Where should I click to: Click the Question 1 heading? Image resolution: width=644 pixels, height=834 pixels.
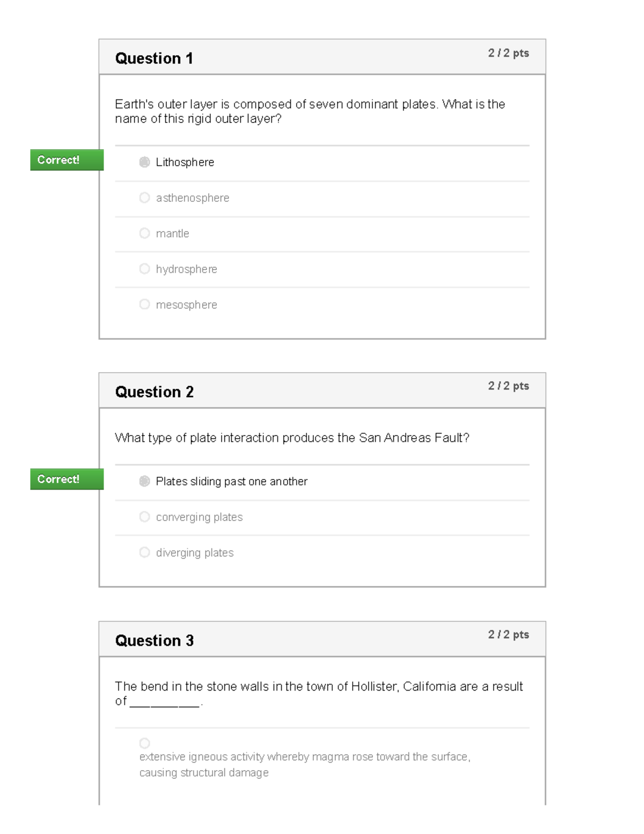click(x=155, y=59)
